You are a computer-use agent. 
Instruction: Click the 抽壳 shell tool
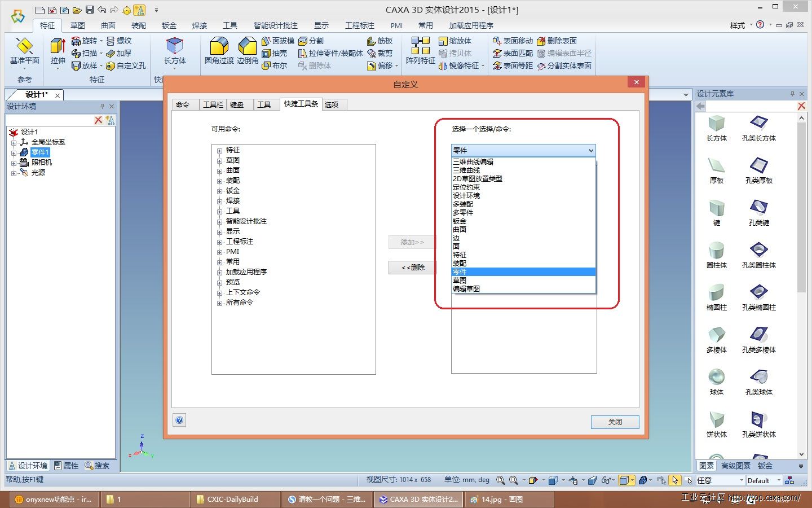[275, 53]
